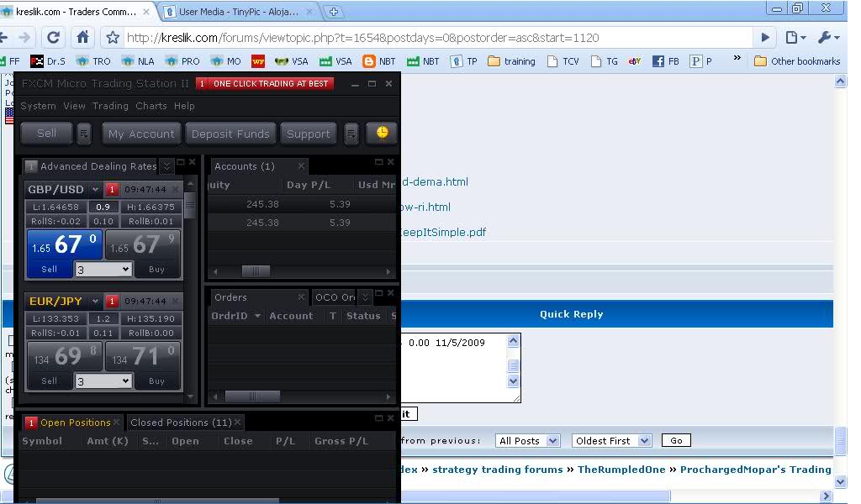Select the OCO Orders tab

click(335, 297)
